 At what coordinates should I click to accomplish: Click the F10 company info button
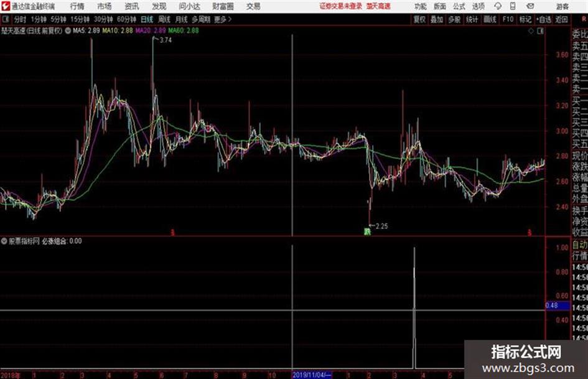pos(508,19)
